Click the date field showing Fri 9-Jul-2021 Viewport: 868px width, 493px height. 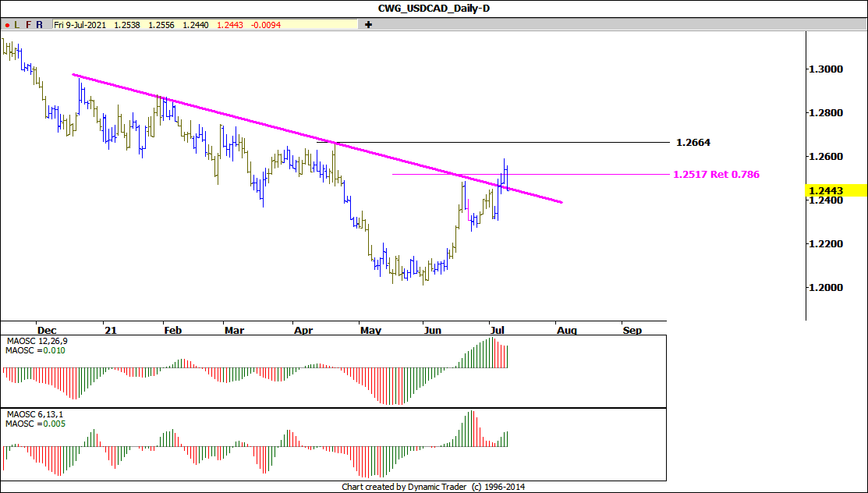click(x=80, y=25)
